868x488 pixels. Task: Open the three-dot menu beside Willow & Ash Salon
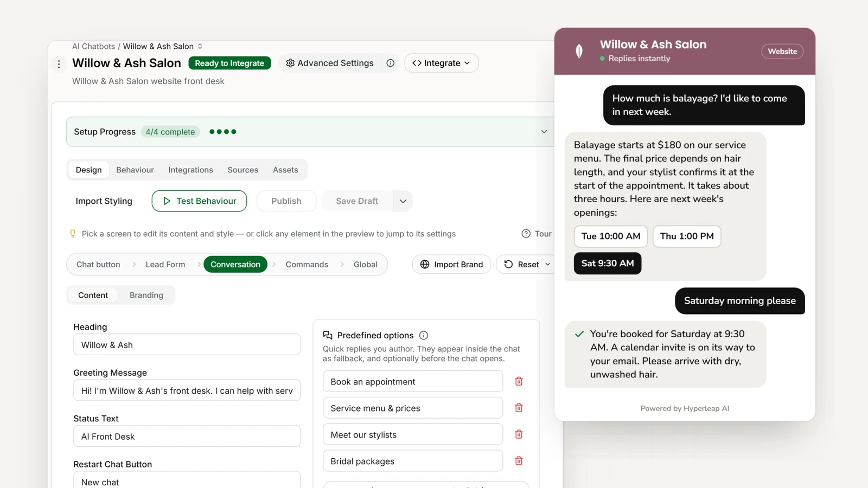click(59, 64)
